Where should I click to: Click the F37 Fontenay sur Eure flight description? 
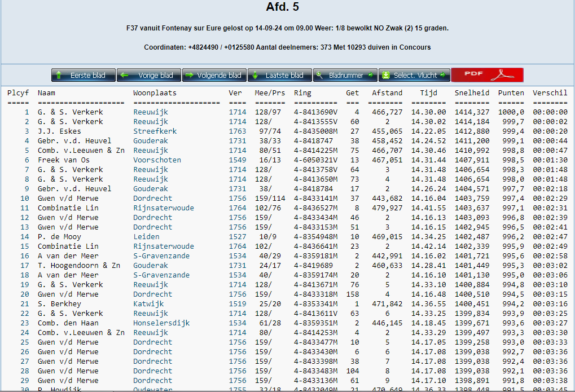[288, 28]
